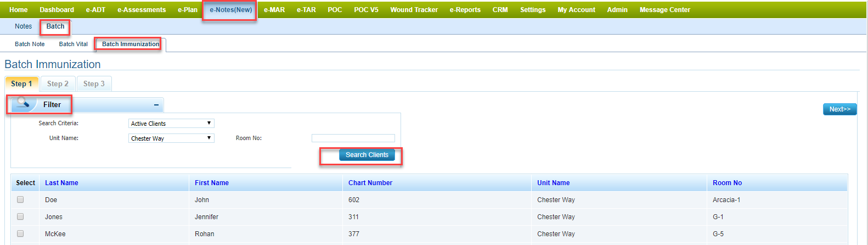Open the Step 3 tab
The width and height of the screenshot is (868, 245).
[x=94, y=83]
